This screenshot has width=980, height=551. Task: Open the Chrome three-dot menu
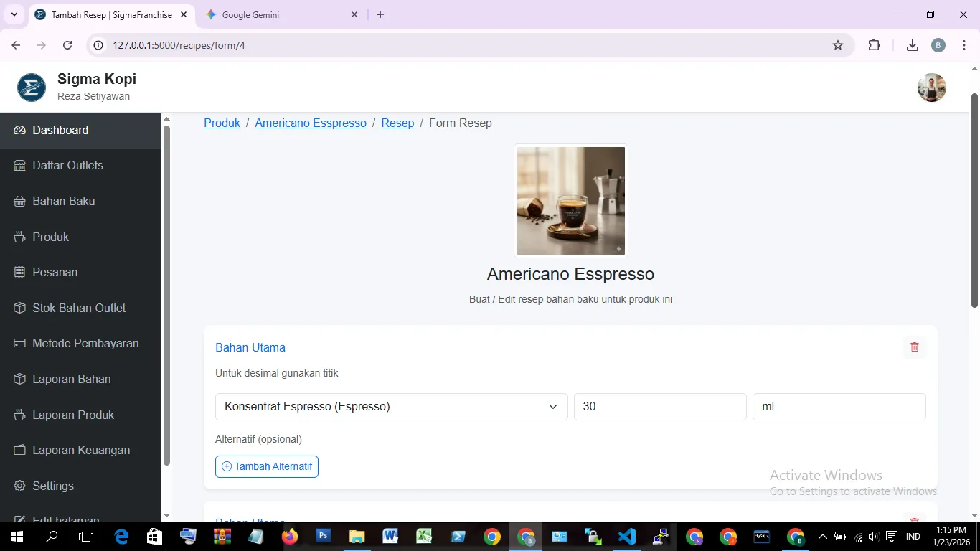[964, 45]
